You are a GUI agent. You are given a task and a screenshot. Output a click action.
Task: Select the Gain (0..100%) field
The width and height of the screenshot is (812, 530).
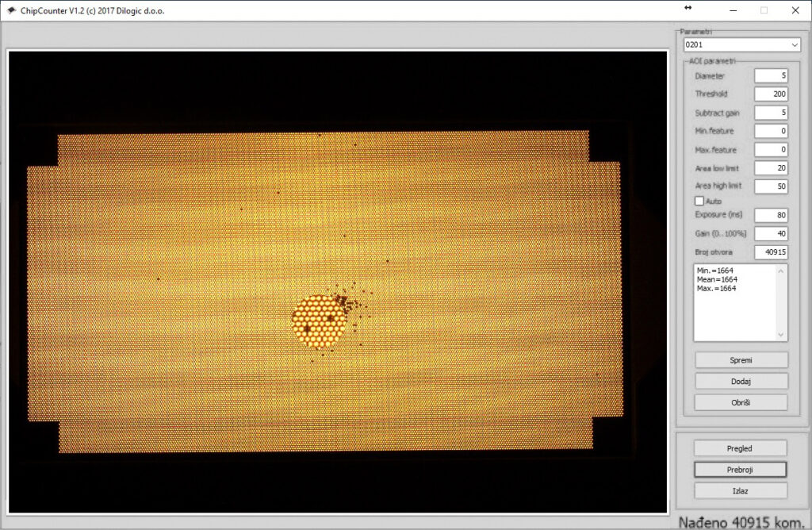pos(771,233)
